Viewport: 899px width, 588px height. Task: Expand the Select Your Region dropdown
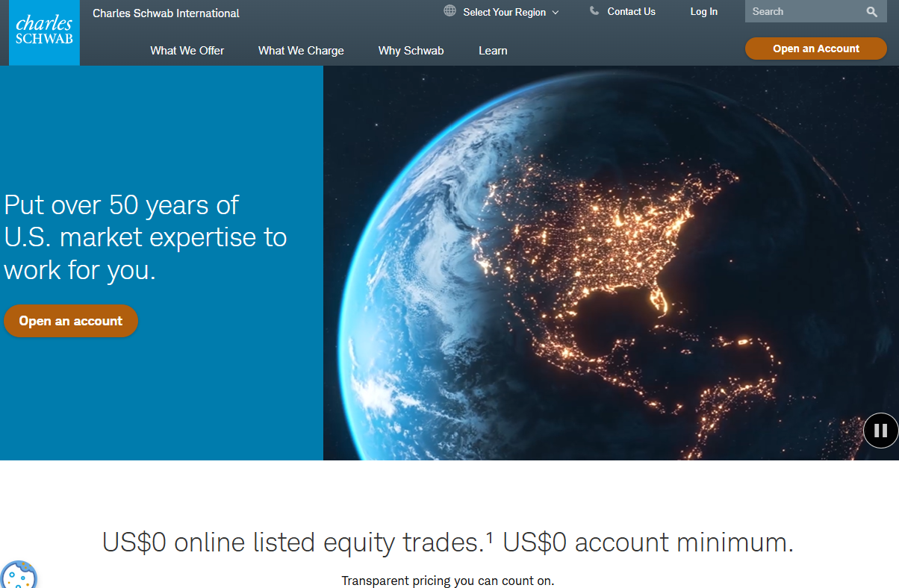click(x=511, y=12)
